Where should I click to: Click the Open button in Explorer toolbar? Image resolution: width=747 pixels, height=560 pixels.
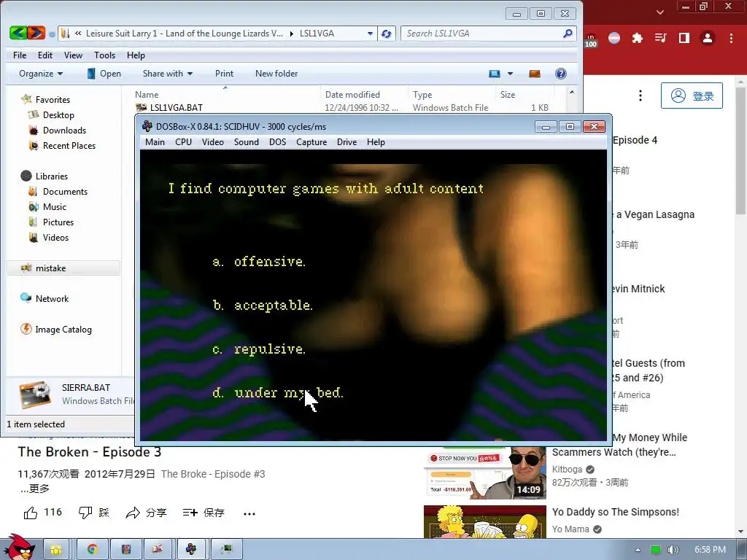(104, 74)
